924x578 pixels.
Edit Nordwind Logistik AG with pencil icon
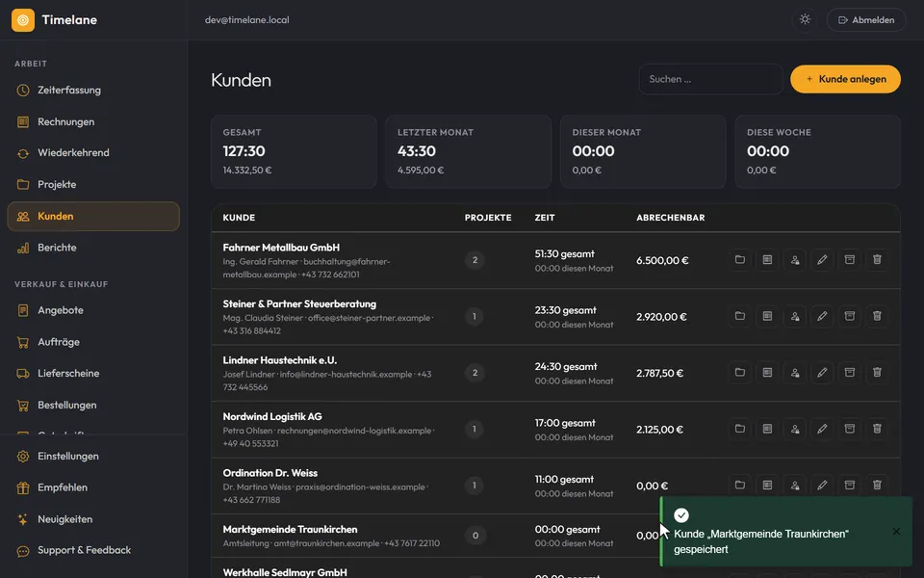[822, 429]
